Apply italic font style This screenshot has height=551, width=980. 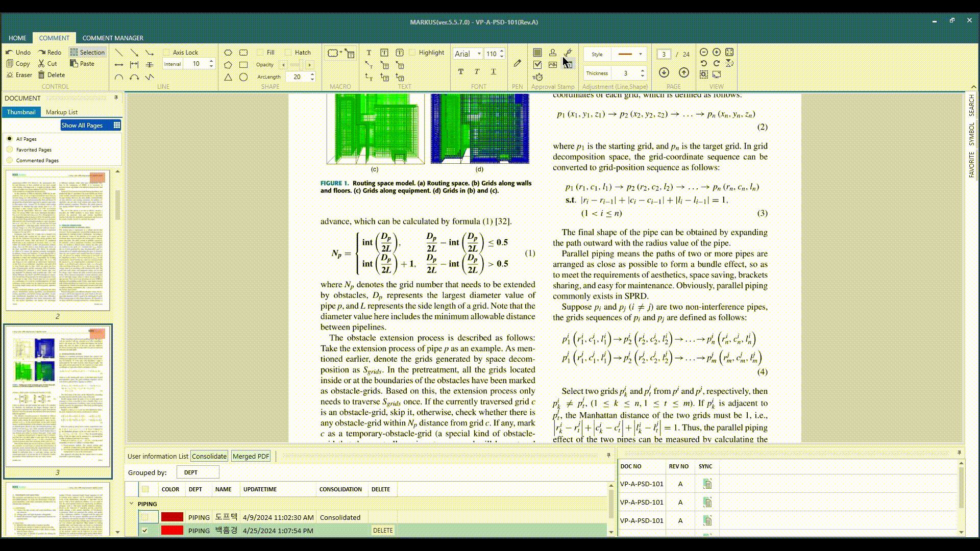coord(477,71)
